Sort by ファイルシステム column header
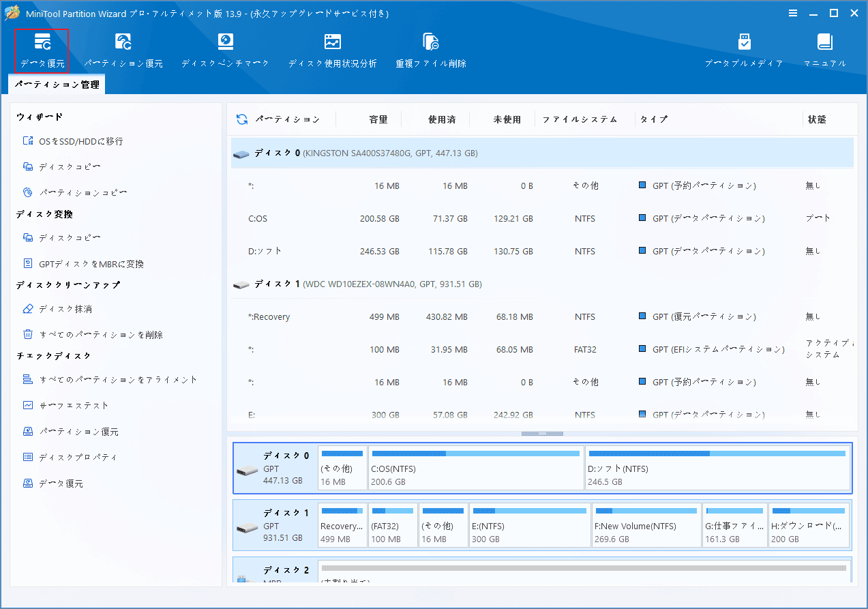This screenshot has width=868, height=609. pyautogui.click(x=580, y=119)
